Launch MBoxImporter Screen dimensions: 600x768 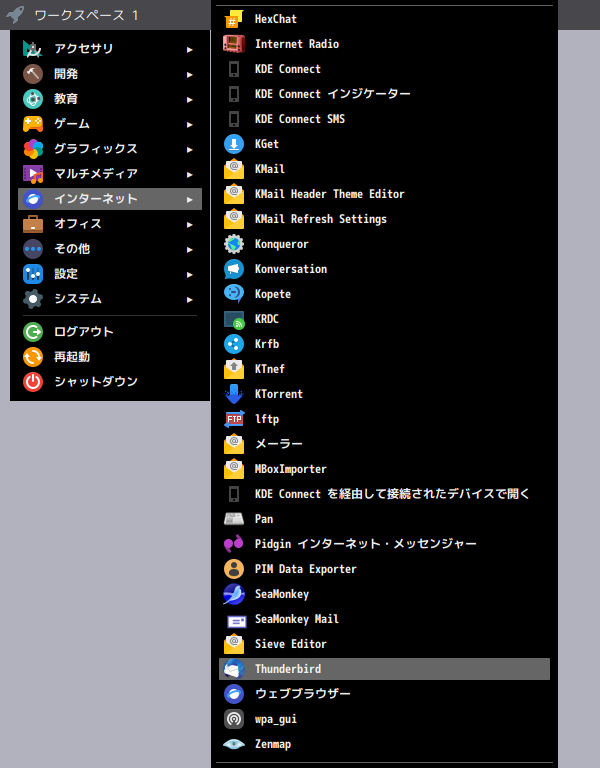(384, 469)
